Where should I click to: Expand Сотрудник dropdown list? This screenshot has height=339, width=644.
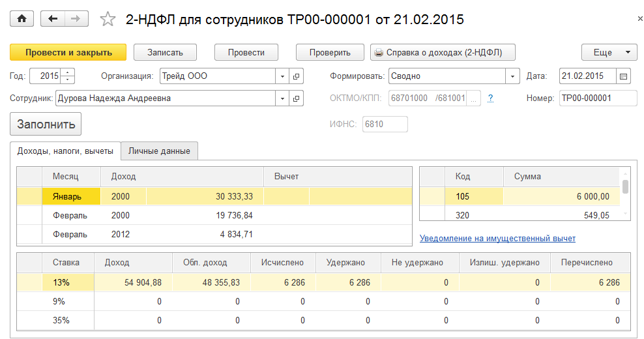click(282, 98)
